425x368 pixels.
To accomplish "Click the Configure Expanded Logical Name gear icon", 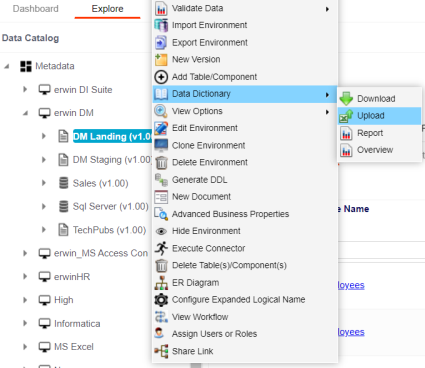I will point(161,300).
